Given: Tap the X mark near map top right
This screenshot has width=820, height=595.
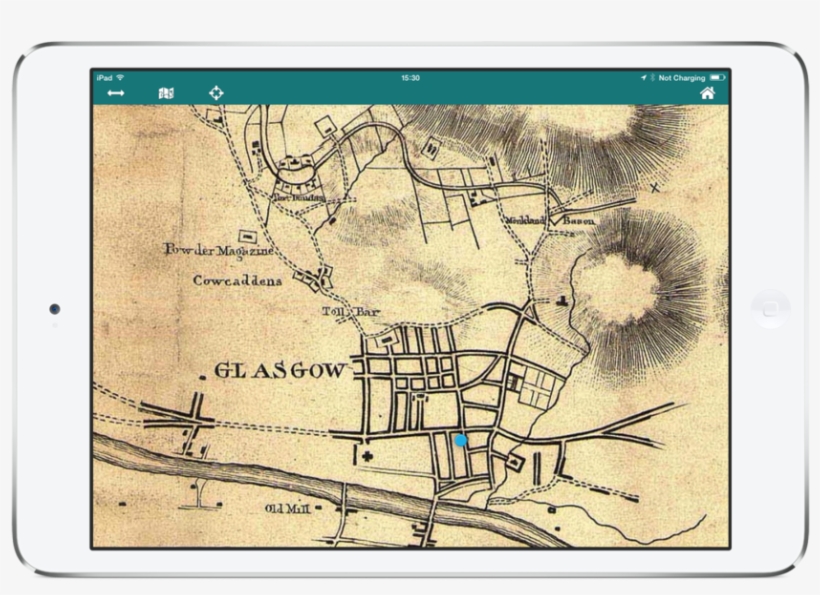Looking at the screenshot, I should [x=655, y=189].
